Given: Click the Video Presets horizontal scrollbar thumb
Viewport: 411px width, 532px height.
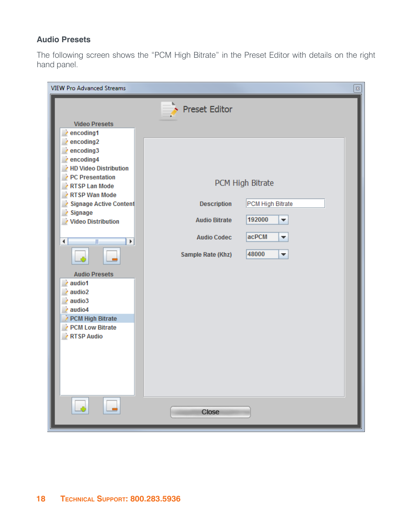Looking at the screenshot, I should [97, 241].
